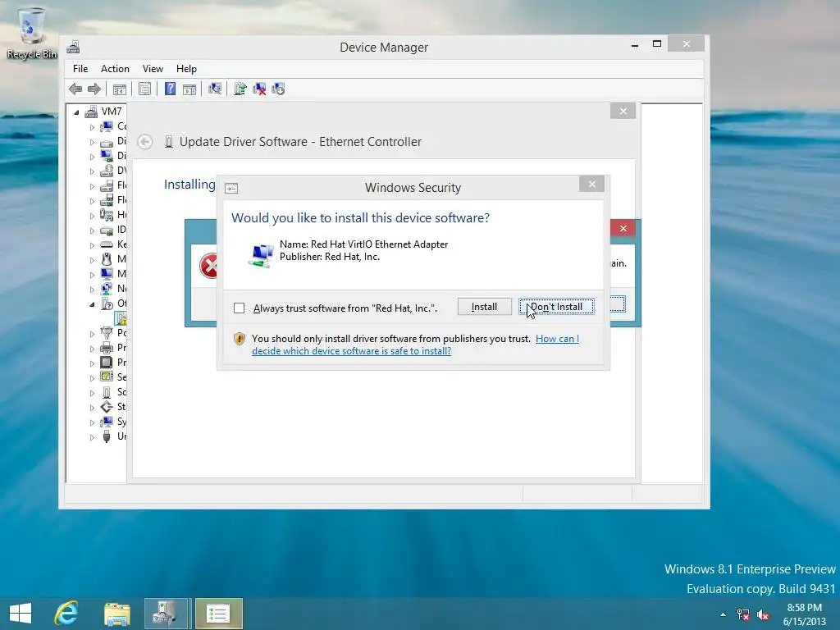Open the Properties toolbar icon in Device Manager
This screenshot has height=630, width=840.
coord(144,89)
